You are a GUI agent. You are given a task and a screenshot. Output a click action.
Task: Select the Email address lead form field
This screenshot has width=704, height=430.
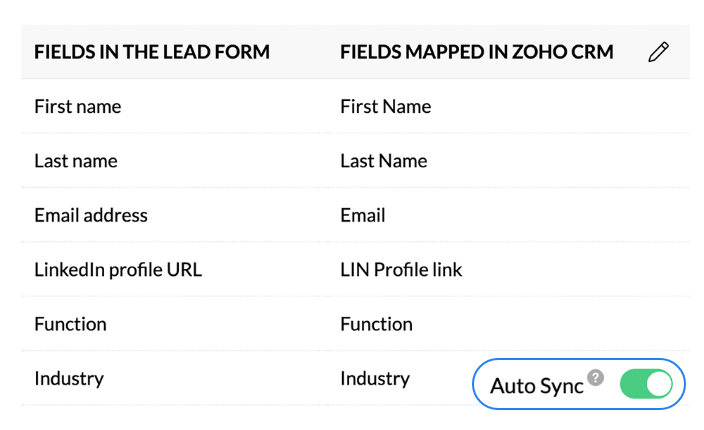[x=91, y=215]
